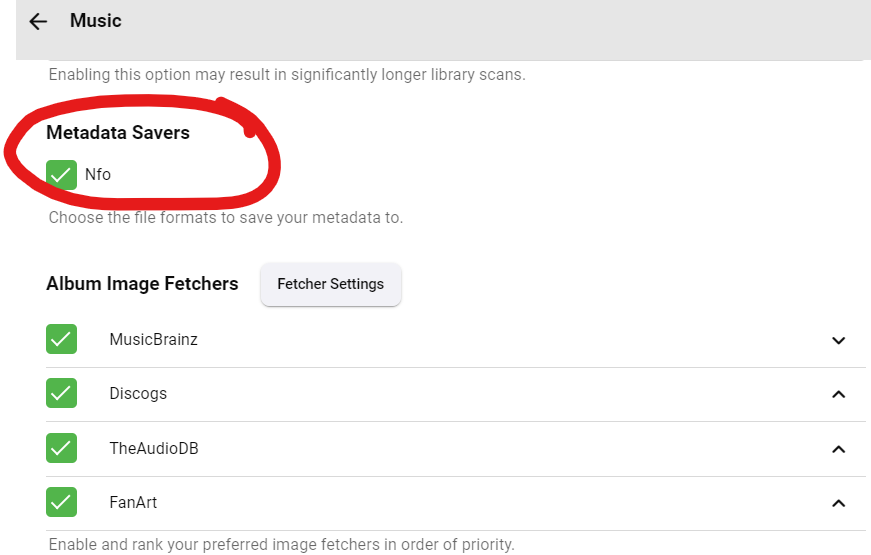
Task: Click the TheAudioDB fetcher name
Action: click(154, 448)
